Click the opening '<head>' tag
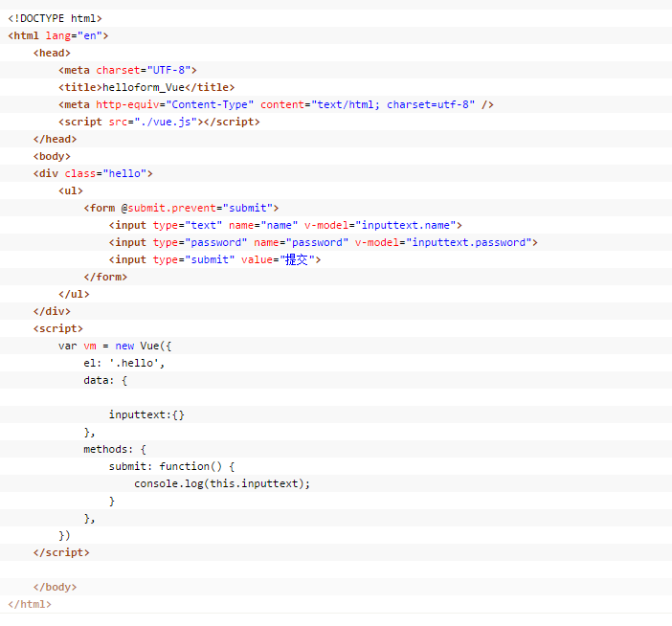Image resolution: width=672 pixels, height=626 pixels. [52, 54]
